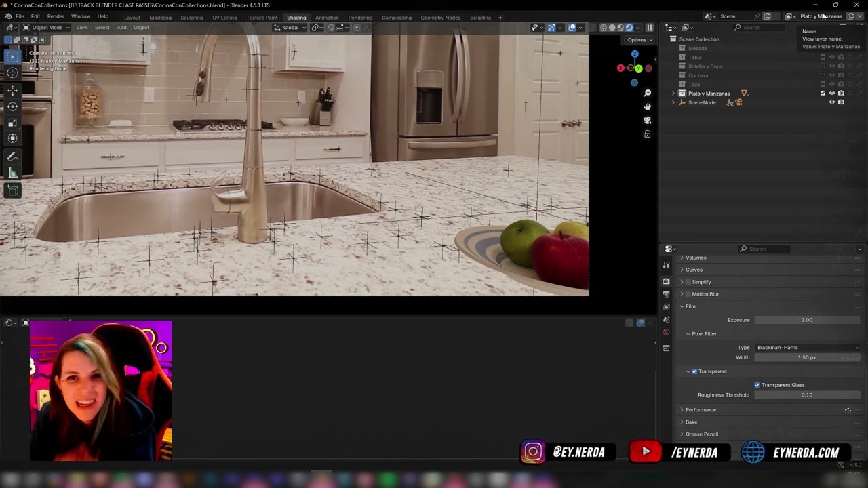Switch to solid viewport shading
The width and height of the screenshot is (868, 488).
(612, 28)
